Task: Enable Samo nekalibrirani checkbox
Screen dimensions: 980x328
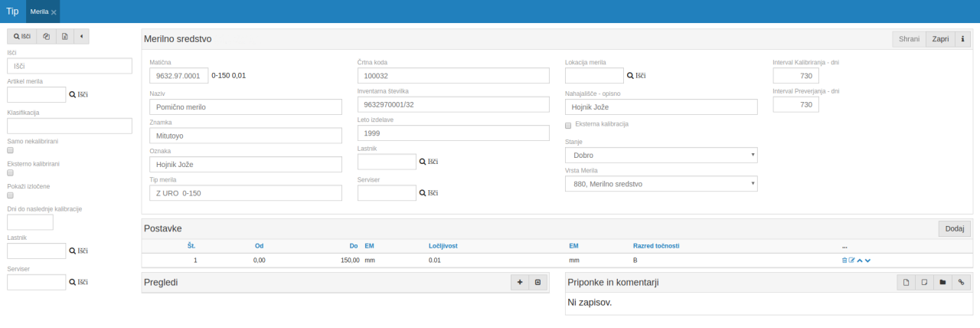Action: (10, 151)
